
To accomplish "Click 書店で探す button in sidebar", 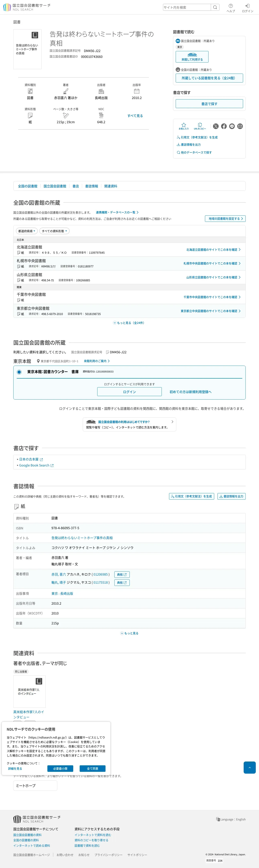I will [209, 104].
